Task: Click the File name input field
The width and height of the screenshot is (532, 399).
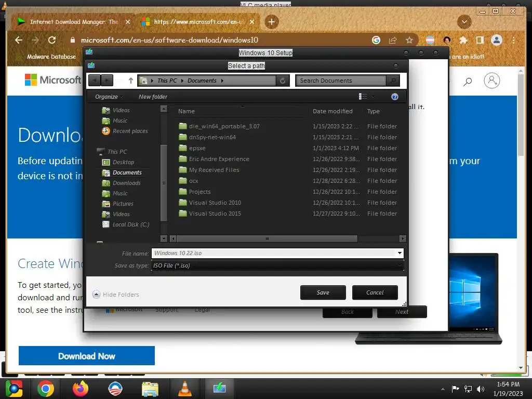Action: (274, 253)
